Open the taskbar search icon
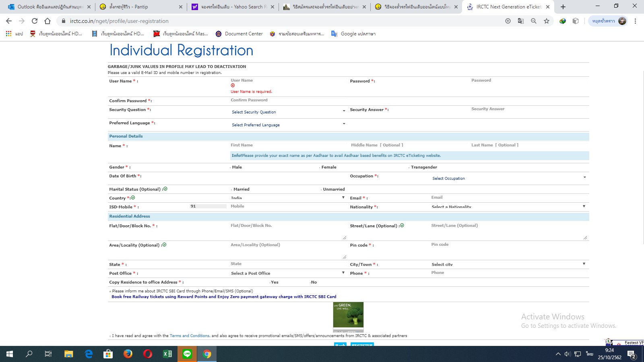Screen dimensions: 644x362 29,354
